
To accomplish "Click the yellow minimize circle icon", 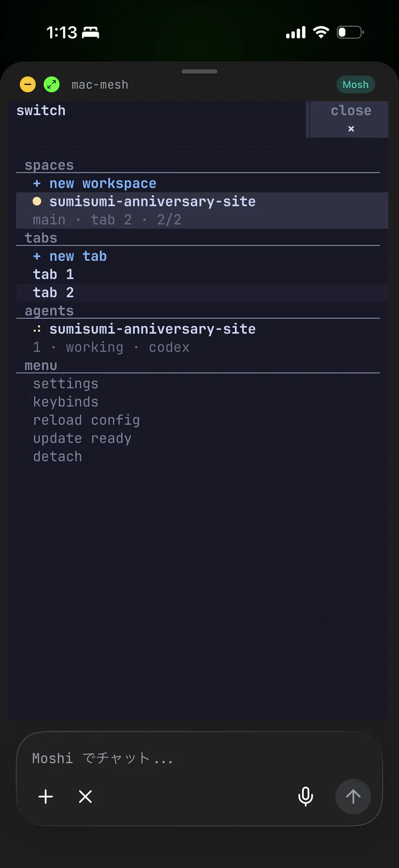I will [28, 84].
